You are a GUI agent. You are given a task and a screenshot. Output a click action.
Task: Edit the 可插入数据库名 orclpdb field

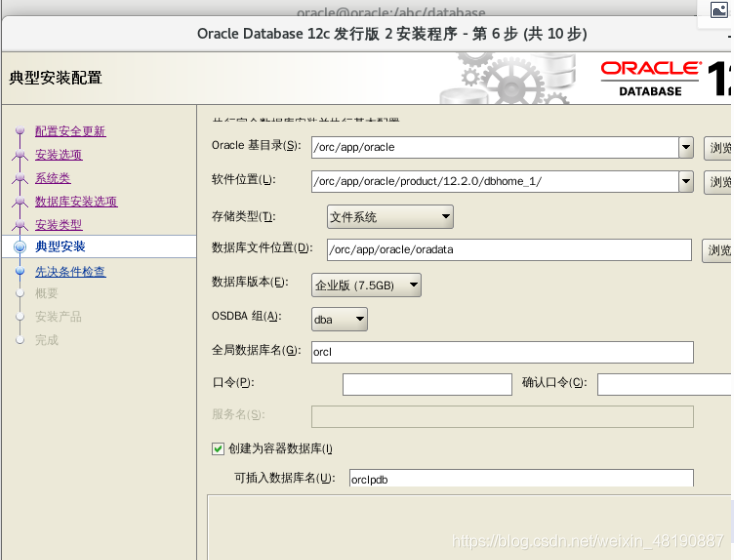click(521, 479)
